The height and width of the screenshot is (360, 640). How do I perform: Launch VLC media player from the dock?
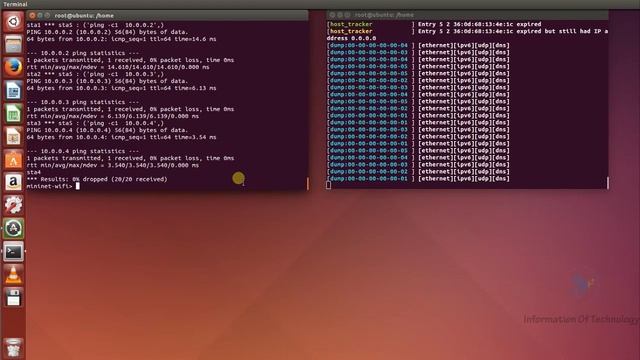coord(13,274)
